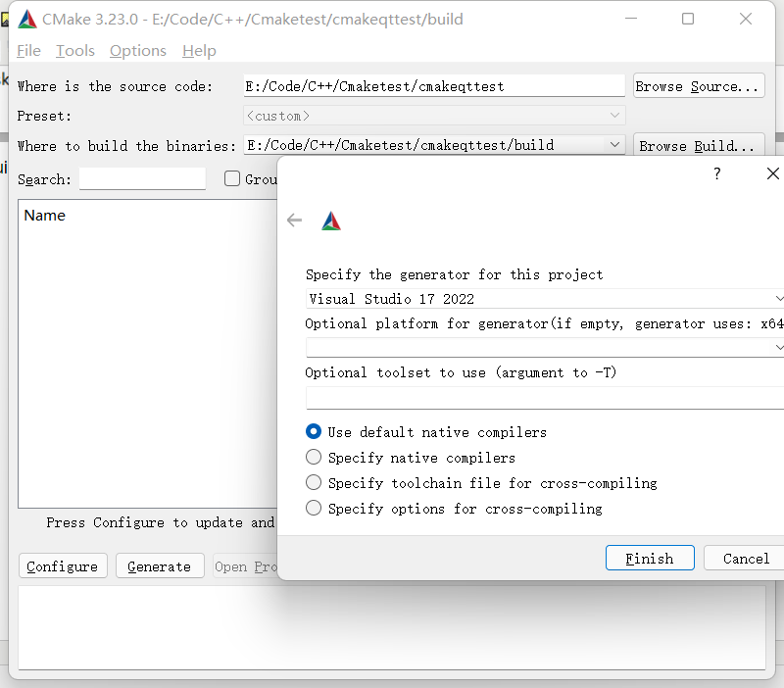Screen dimensions: 784x688
Task: Choose Specify options for cross-compiling
Action: tap(314, 508)
